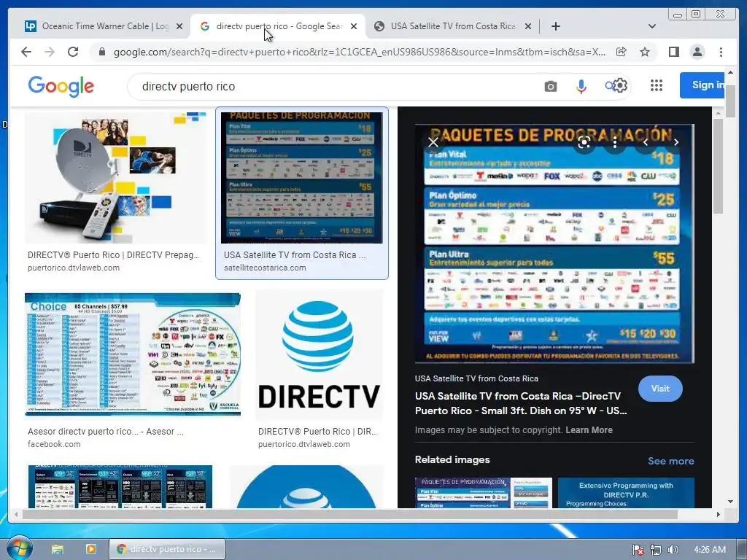This screenshot has height=560, width=747.
Task: Select the Paquetes de Programacion result thumbnail
Action: click(301, 178)
